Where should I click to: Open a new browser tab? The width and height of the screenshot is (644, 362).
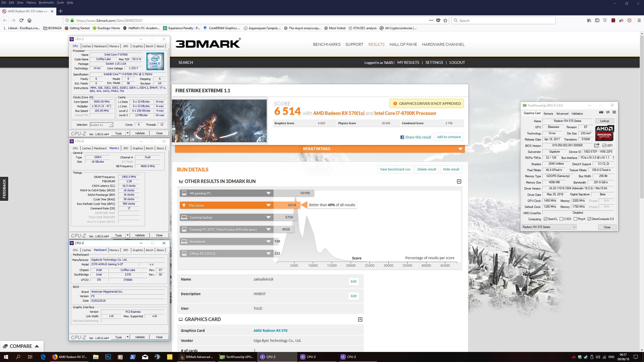tap(61, 11)
